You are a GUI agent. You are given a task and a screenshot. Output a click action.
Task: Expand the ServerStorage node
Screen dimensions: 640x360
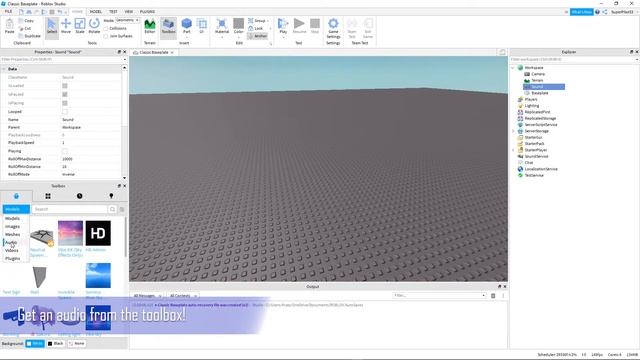click(513, 131)
